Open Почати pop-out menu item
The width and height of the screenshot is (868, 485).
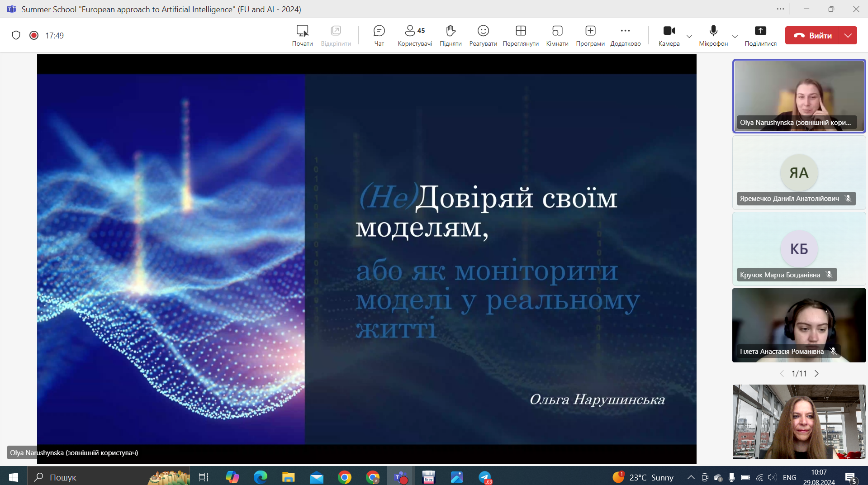[302, 35]
